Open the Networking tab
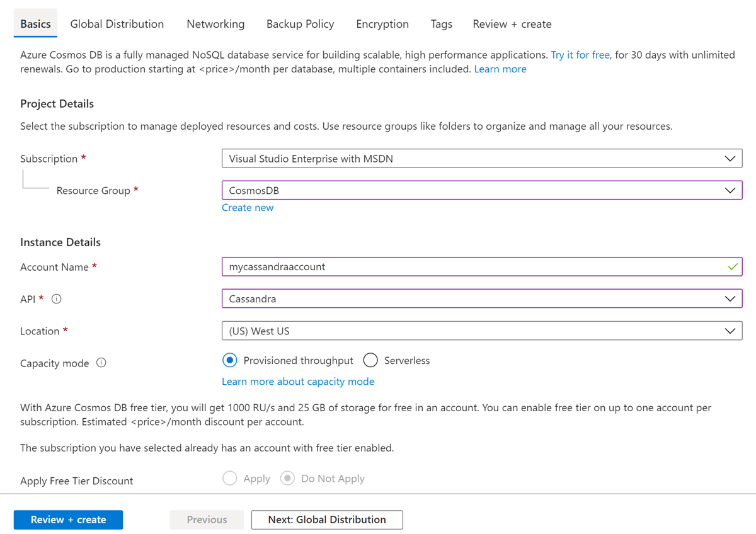 tap(215, 23)
